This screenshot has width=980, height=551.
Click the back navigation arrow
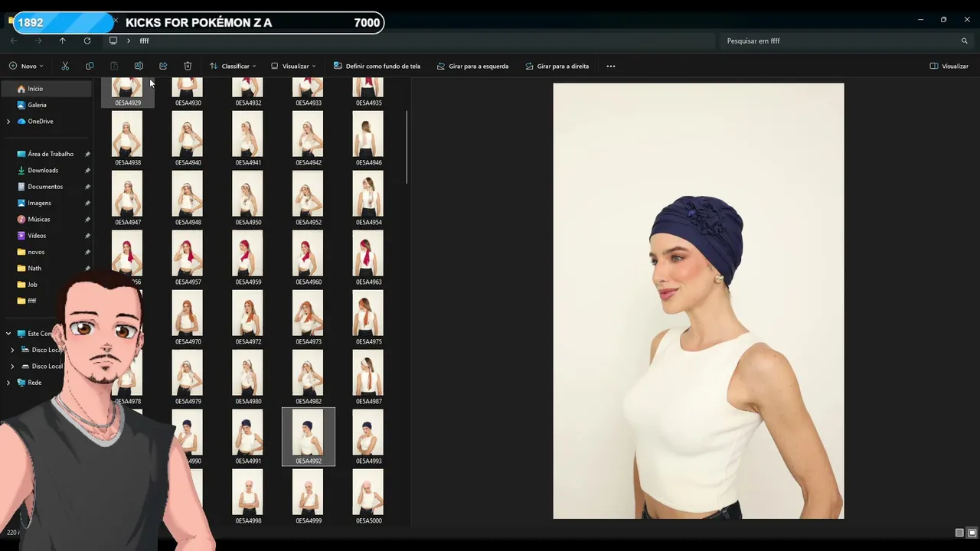[14, 41]
